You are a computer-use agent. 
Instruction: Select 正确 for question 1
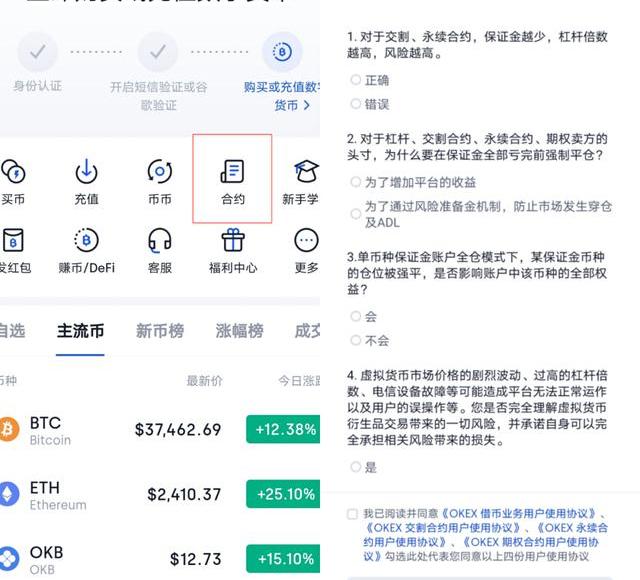[x=356, y=80]
